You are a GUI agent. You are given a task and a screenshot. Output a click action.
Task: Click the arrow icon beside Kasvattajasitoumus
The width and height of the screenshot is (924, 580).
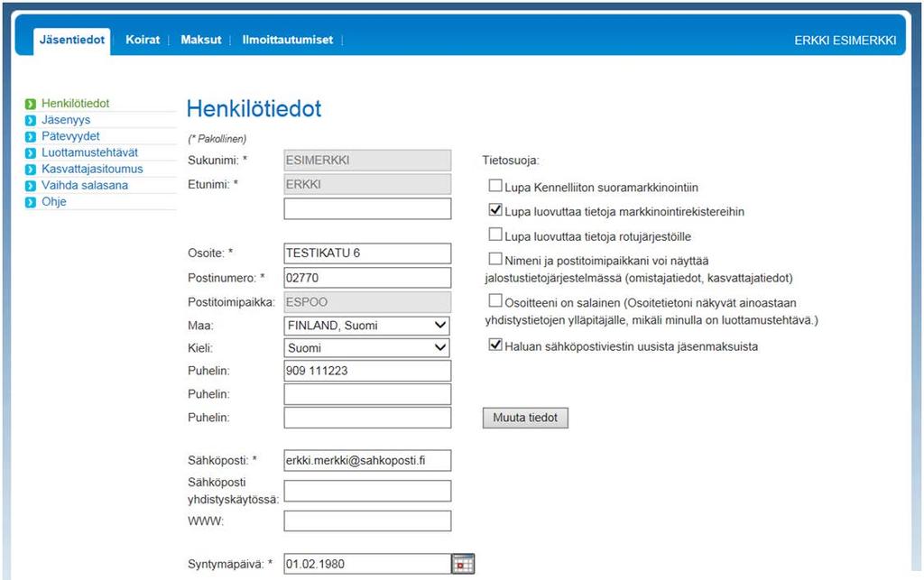click(31, 170)
